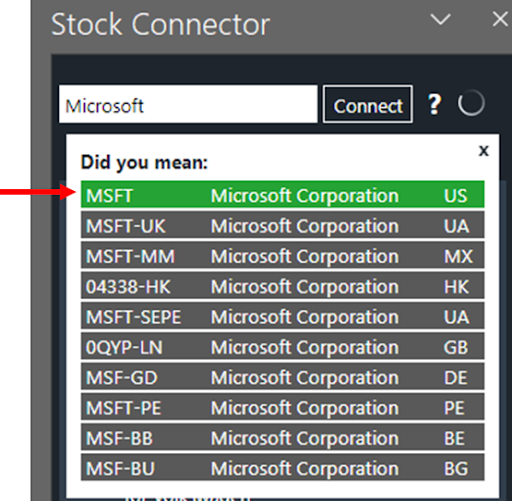
Task: Select the MSF-BB Belgium listing
Action: pyautogui.click(x=283, y=438)
